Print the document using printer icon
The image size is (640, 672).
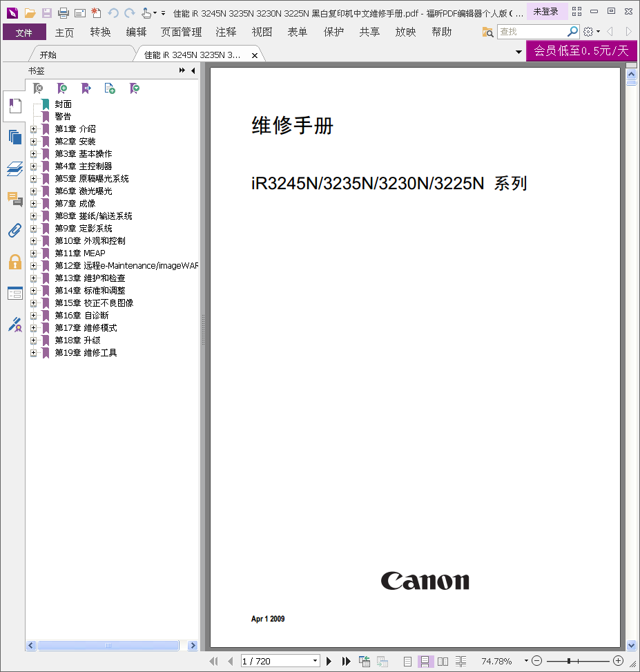point(64,13)
